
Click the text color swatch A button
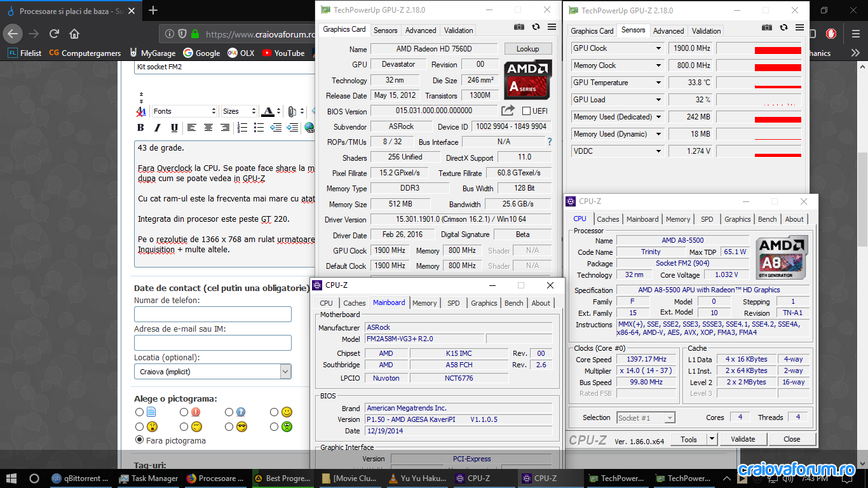268,111
